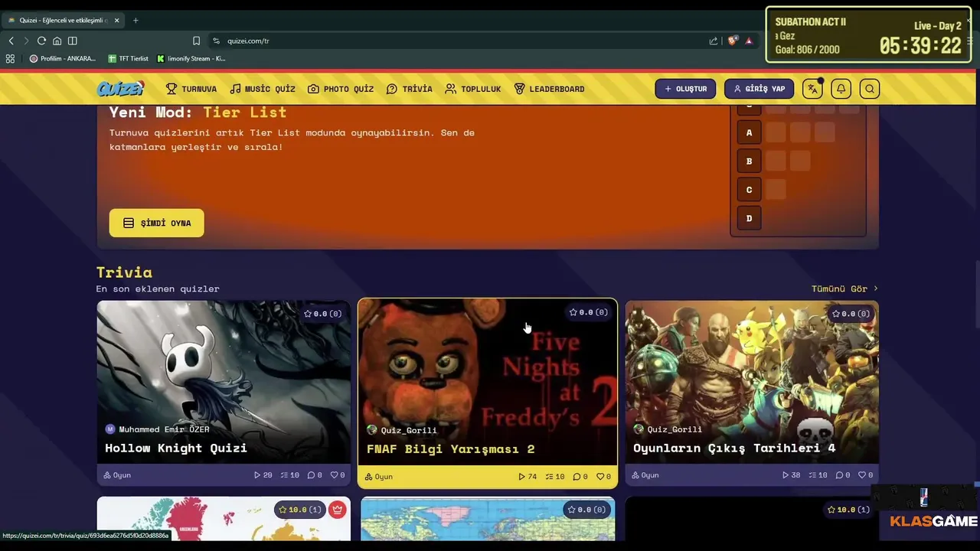980x551 pixels.
Task: Open the Profilim - ANKARA bookmark
Action: click(63, 58)
